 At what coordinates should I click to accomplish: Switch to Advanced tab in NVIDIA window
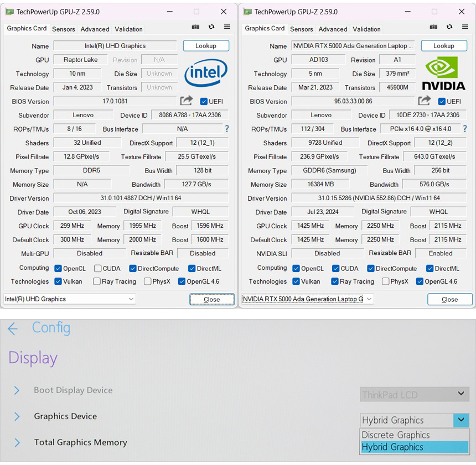333,29
